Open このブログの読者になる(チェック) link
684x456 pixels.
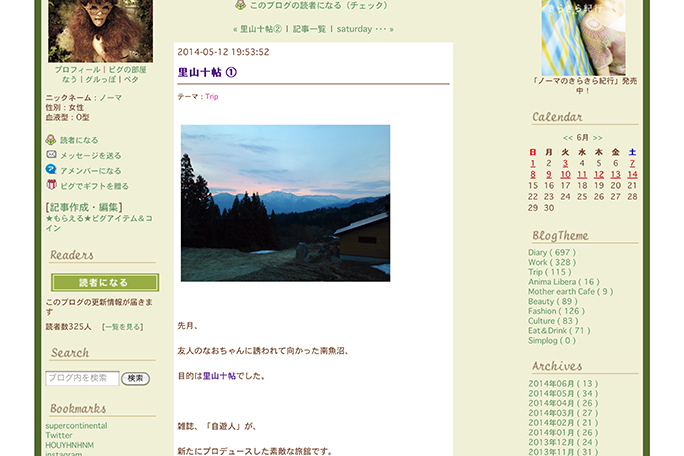318,5
